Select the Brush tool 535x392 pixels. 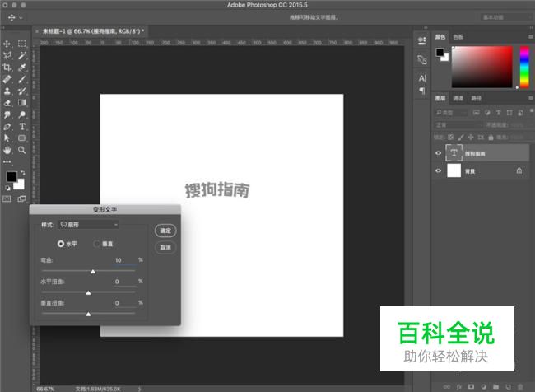pyautogui.click(x=22, y=79)
